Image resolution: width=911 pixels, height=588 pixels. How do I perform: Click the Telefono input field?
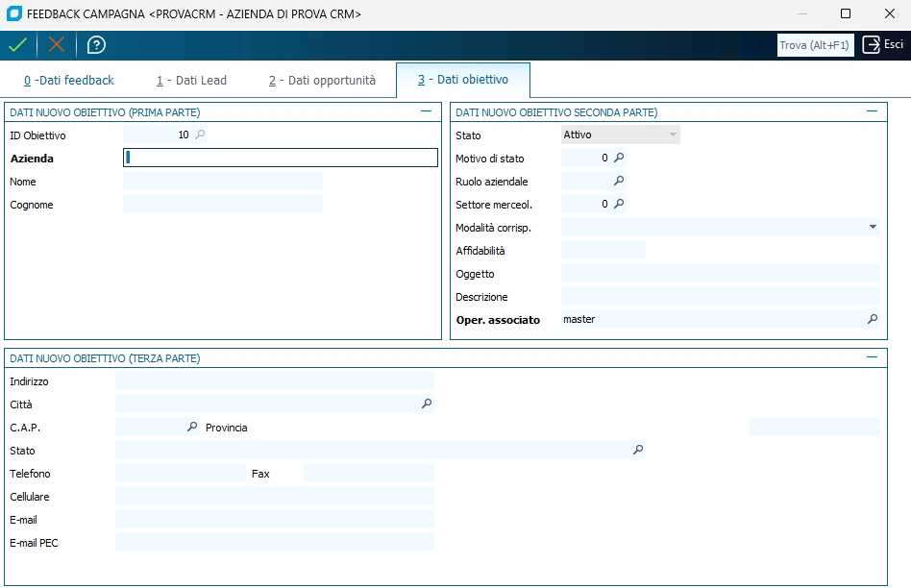181,473
